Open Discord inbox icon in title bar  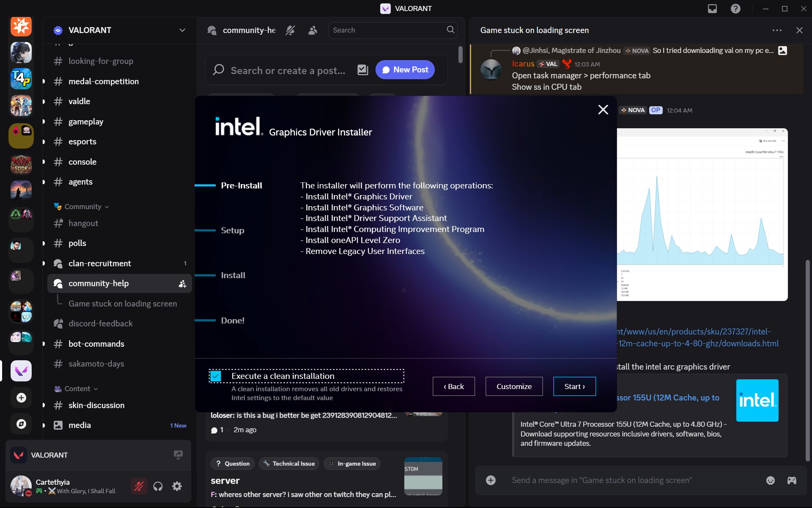pos(712,8)
